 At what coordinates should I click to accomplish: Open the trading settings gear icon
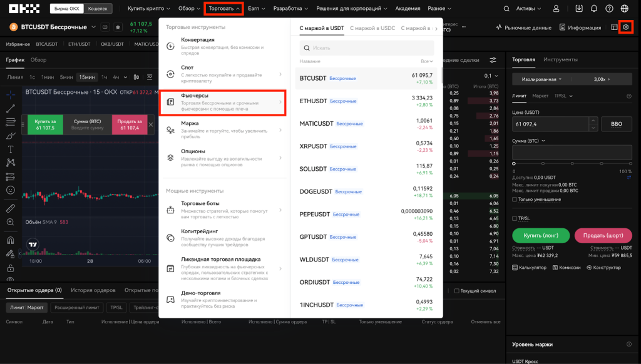pos(625,28)
